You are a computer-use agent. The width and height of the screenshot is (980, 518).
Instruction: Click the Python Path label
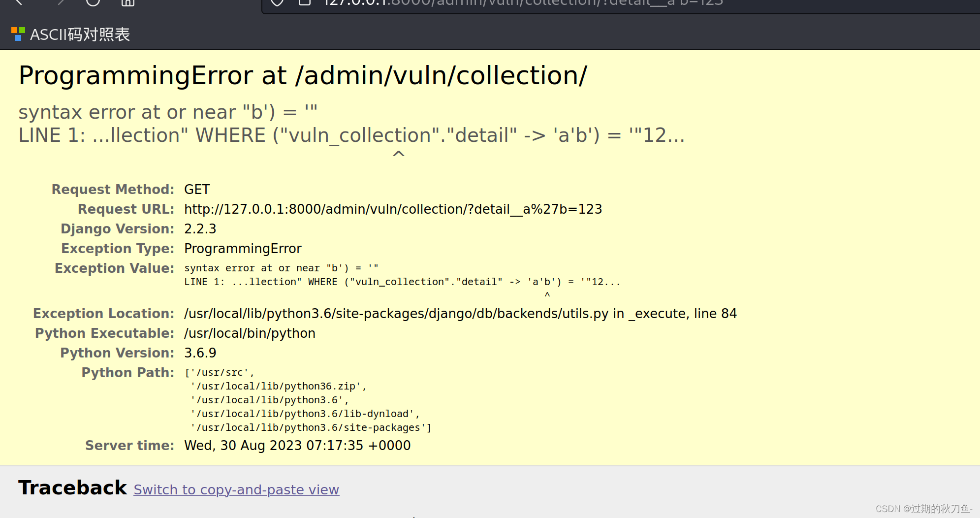point(127,373)
